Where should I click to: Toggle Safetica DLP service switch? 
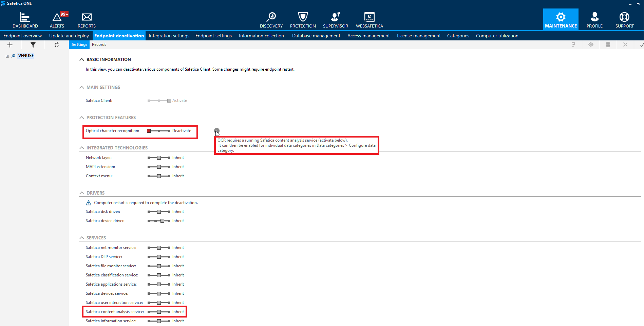click(159, 257)
